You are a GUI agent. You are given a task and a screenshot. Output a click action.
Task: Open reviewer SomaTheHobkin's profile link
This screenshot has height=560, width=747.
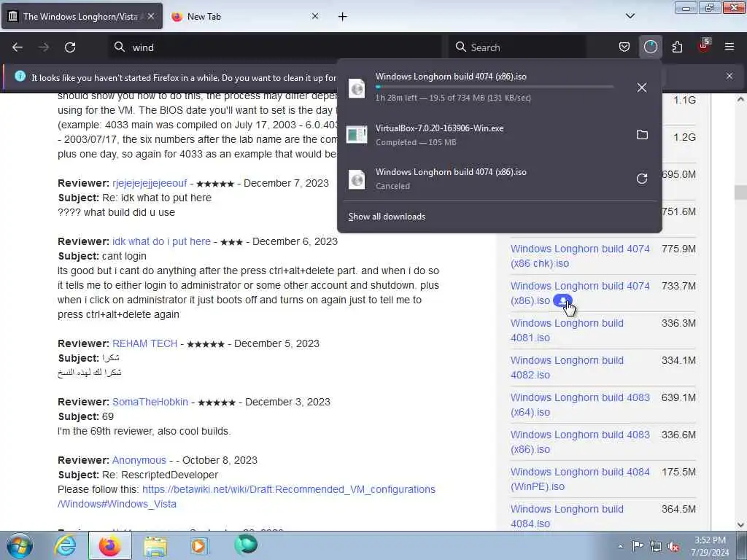(150, 402)
